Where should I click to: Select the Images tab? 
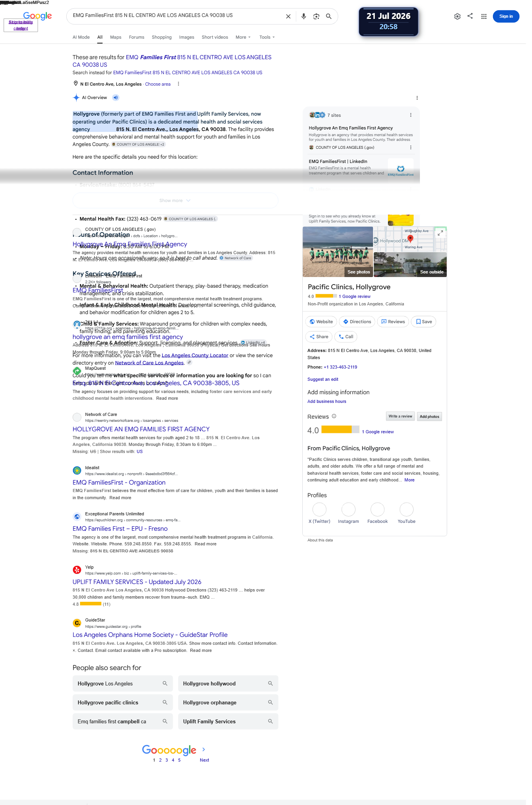click(187, 37)
